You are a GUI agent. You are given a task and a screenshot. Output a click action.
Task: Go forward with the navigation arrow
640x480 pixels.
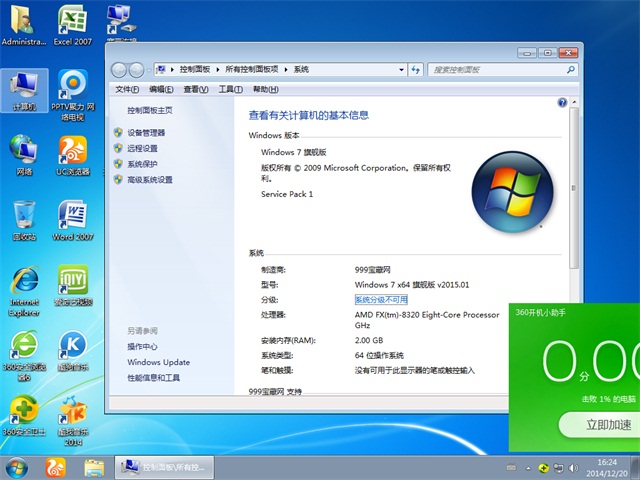(136, 70)
